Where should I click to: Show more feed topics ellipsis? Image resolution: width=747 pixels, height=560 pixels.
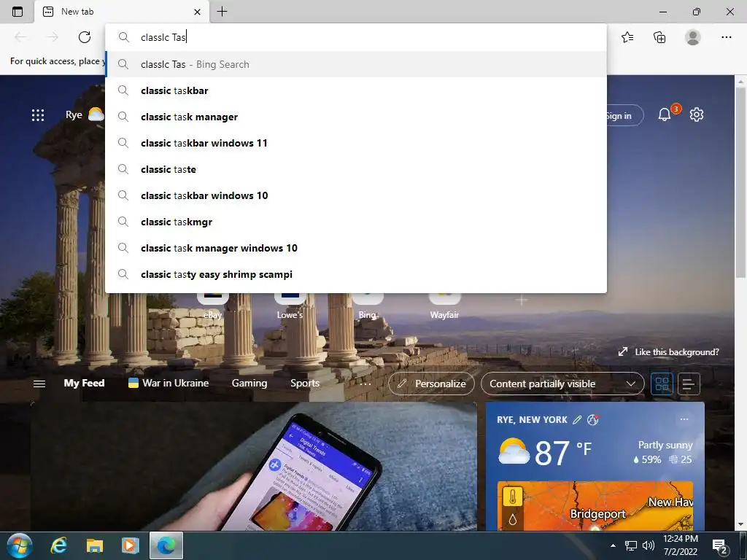(365, 384)
